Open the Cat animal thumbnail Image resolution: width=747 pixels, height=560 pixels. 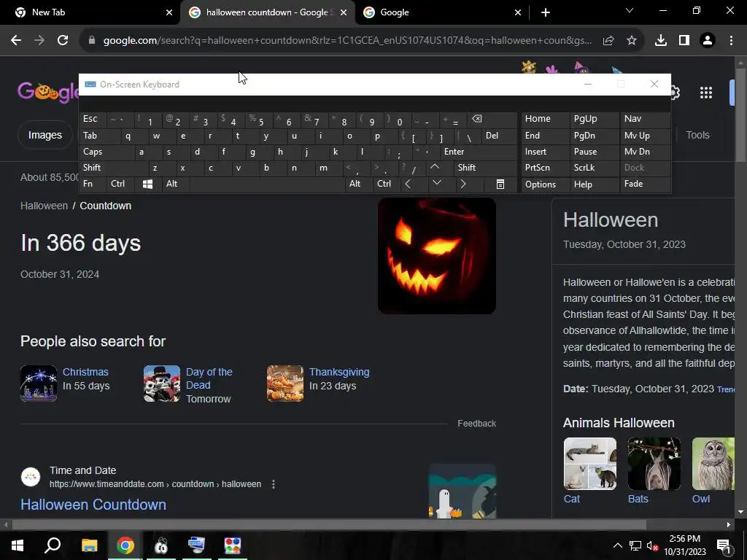coord(589,464)
